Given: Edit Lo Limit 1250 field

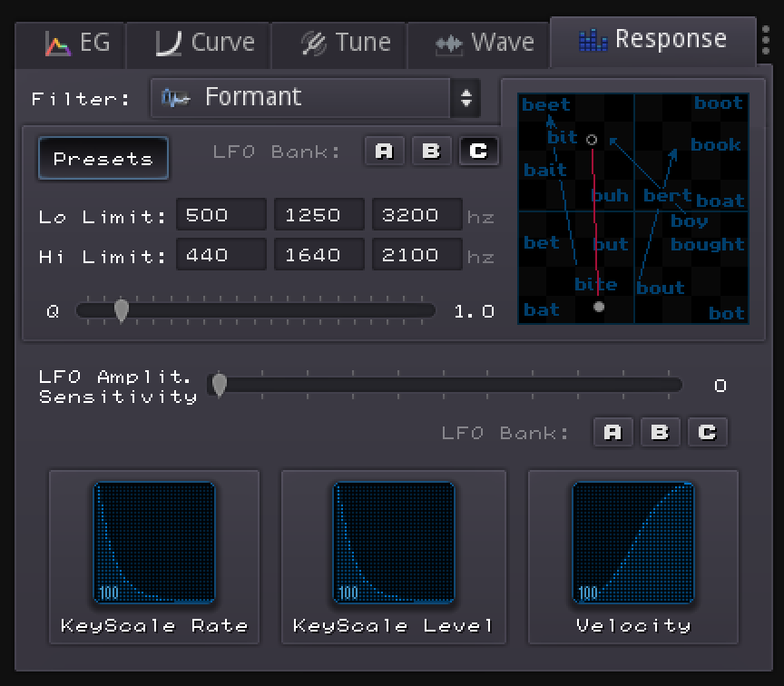Looking at the screenshot, I should (319, 214).
